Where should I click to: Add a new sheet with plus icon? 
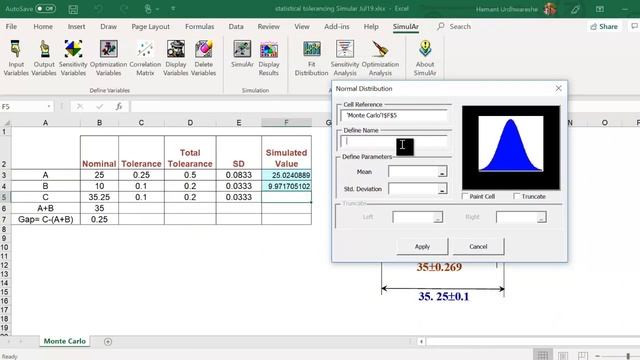pos(108,342)
